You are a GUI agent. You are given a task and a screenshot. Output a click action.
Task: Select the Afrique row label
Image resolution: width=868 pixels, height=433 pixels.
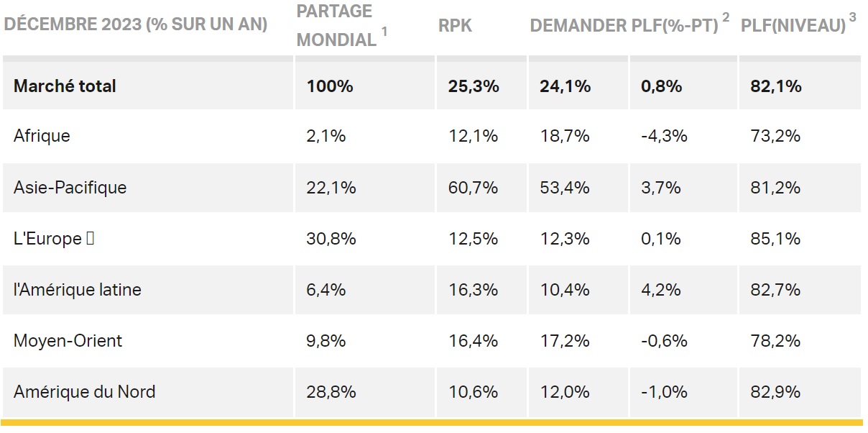point(42,136)
